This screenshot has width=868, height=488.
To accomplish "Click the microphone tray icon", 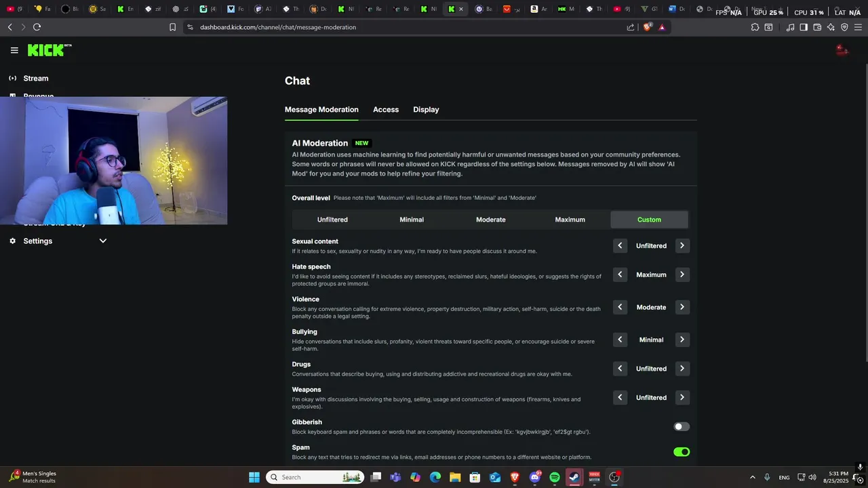I will tap(767, 477).
